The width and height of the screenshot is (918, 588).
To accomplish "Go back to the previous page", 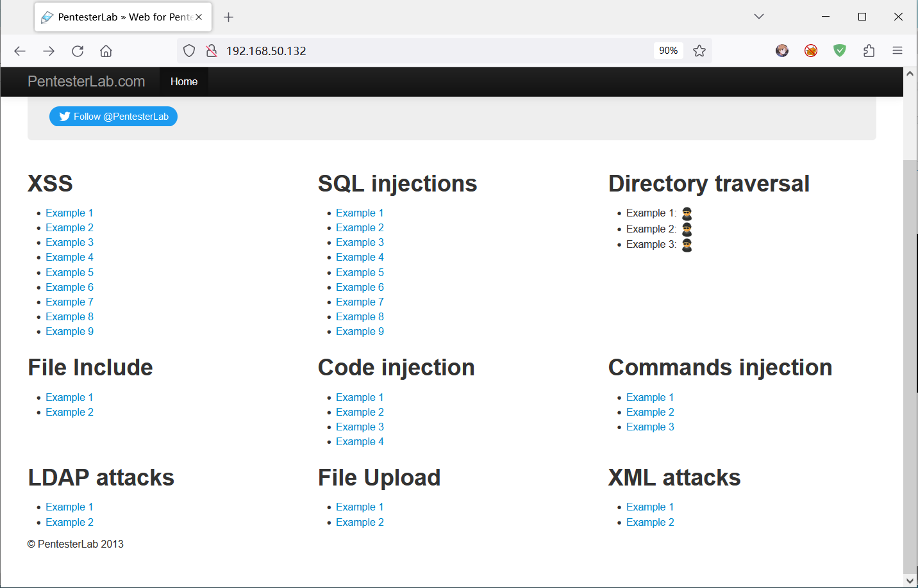I will tap(20, 51).
